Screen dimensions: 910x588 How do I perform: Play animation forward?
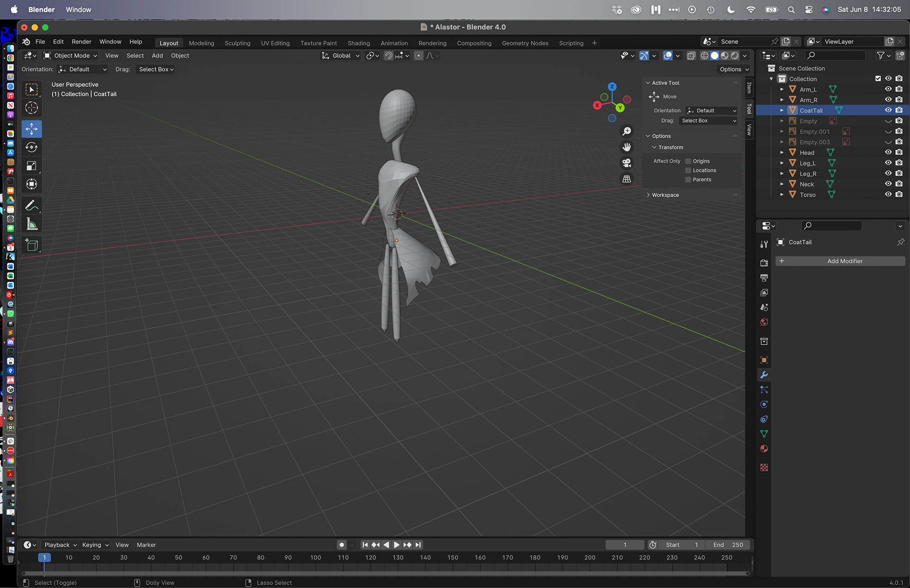tap(397, 545)
